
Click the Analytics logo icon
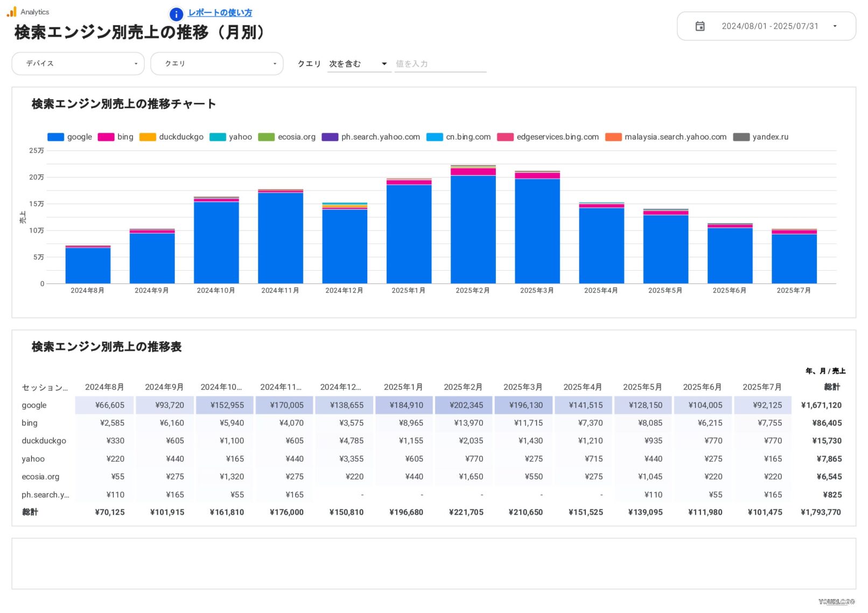click(11, 12)
